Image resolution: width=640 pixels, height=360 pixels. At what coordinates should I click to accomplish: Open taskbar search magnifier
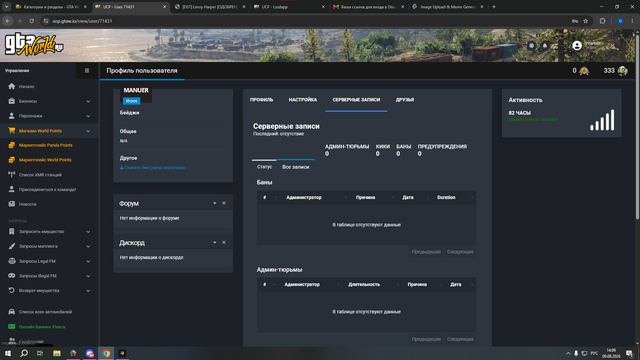tap(24, 353)
